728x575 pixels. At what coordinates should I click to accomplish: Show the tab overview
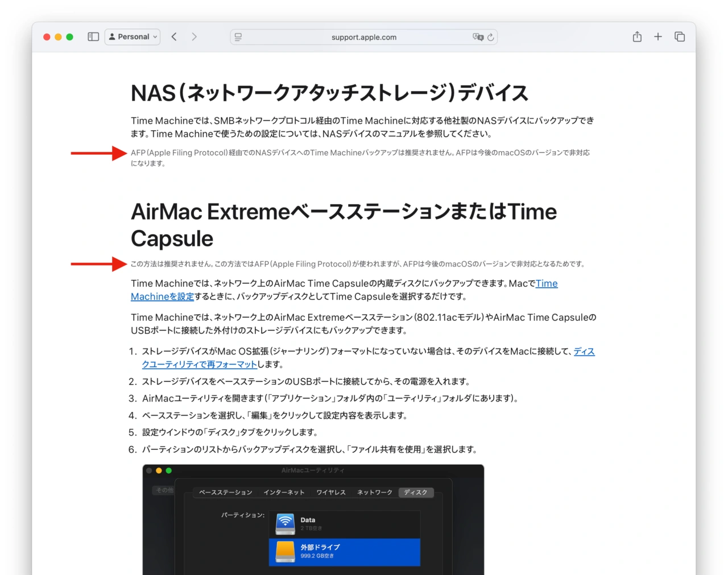[x=680, y=36]
